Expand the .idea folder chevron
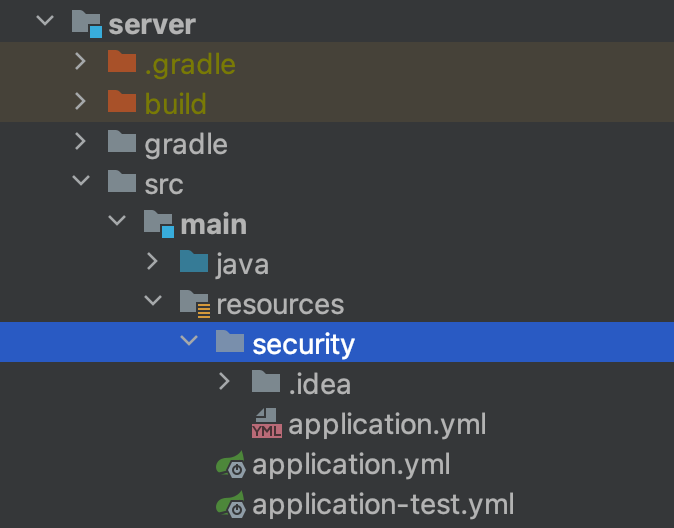Screen dimensions: 674x528 pyautogui.click(x=224, y=381)
